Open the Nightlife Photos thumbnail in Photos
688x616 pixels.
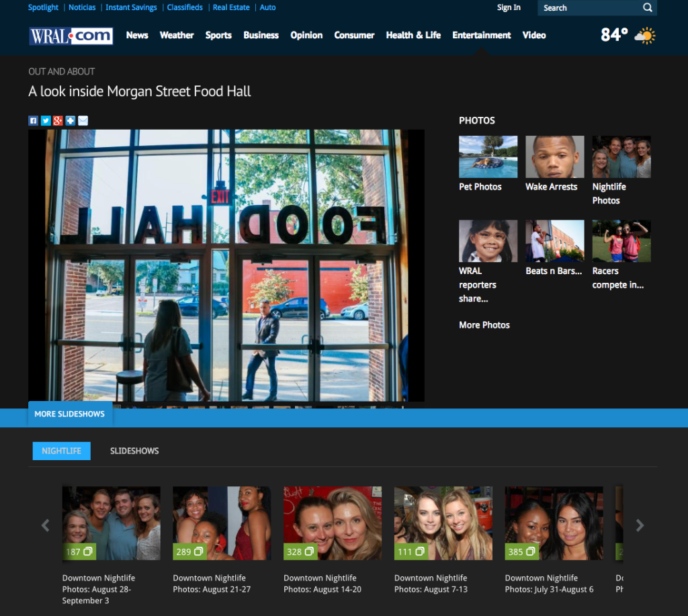(x=621, y=157)
